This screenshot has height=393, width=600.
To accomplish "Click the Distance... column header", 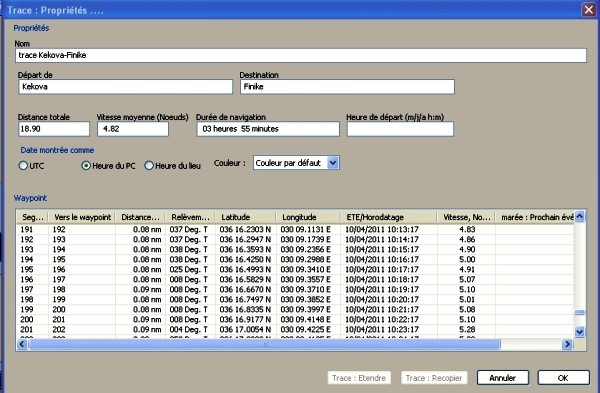I will [140, 217].
